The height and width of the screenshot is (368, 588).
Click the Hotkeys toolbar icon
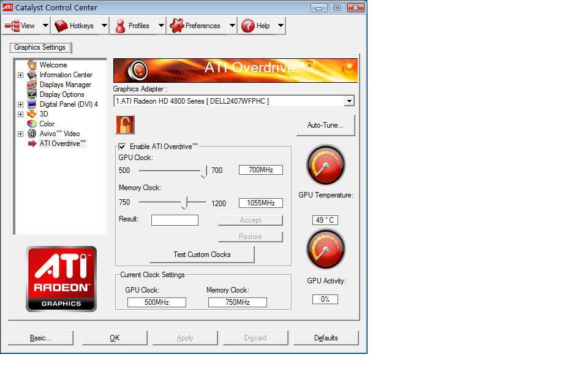61,26
